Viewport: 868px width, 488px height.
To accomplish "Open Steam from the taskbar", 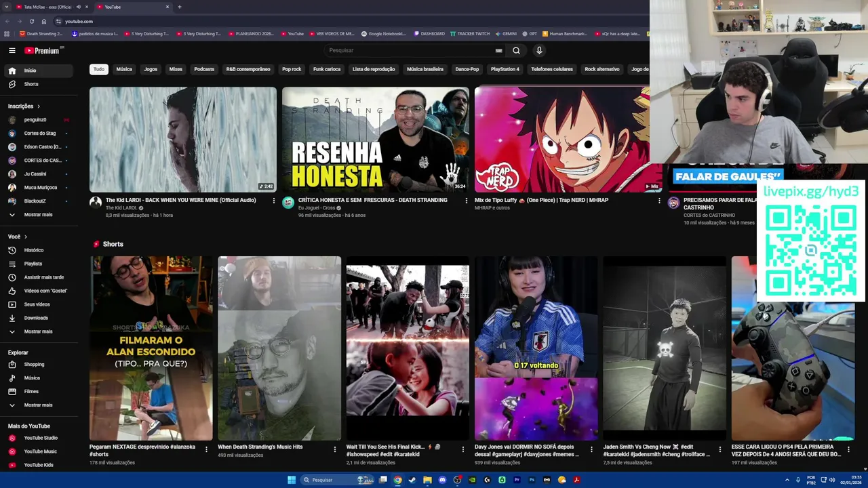I will point(412,480).
